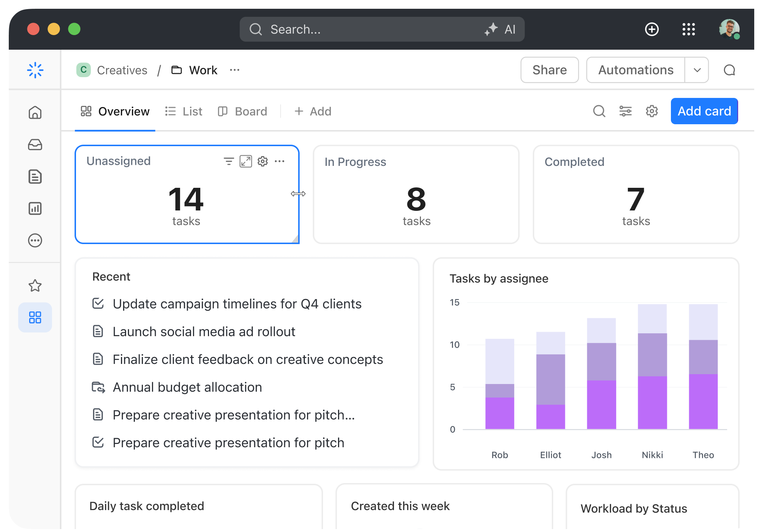This screenshot has height=532, width=782.
Task: Click the Nikki bar in assignee chart
Action: (x=652, y=366)
